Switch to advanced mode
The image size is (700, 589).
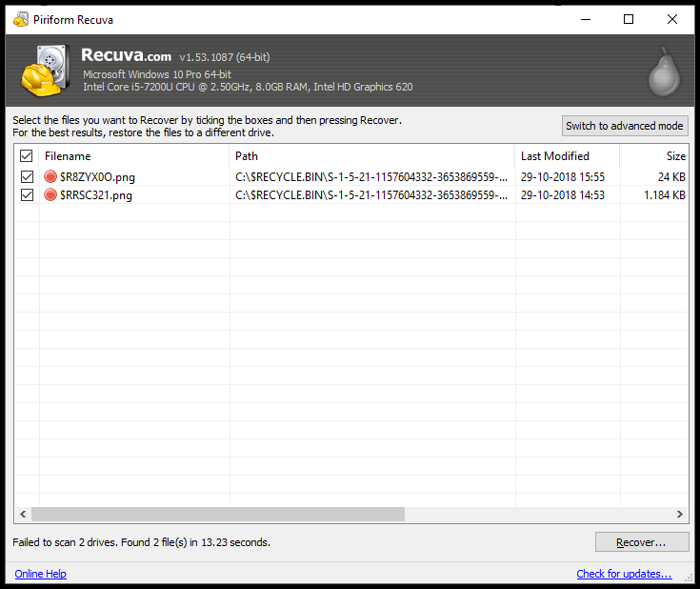click(624, 126)
